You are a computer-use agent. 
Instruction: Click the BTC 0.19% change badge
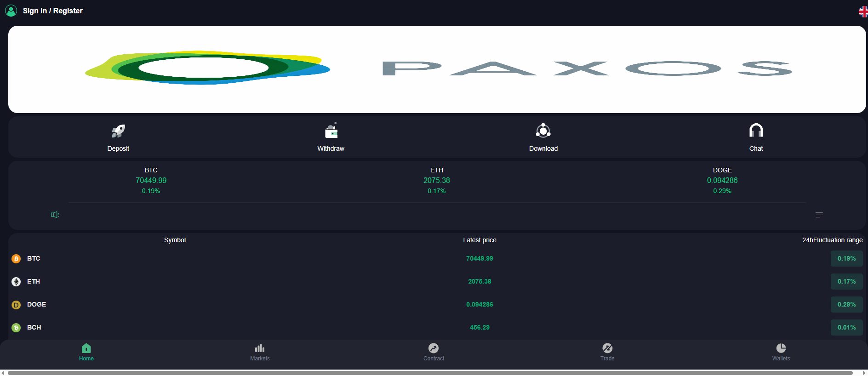click(846, 258)
